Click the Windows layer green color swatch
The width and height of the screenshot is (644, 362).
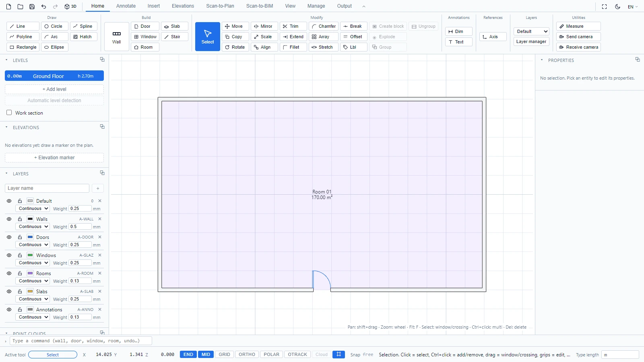[30, 255]
